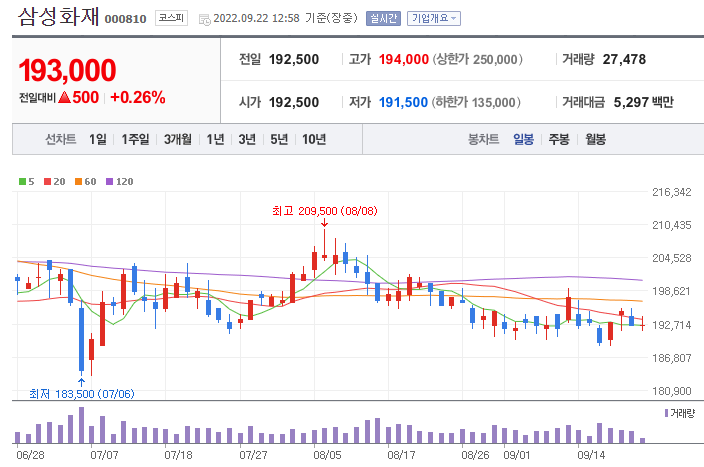
Task: Click the 07/27 date axis label
Action: point(253,455)
